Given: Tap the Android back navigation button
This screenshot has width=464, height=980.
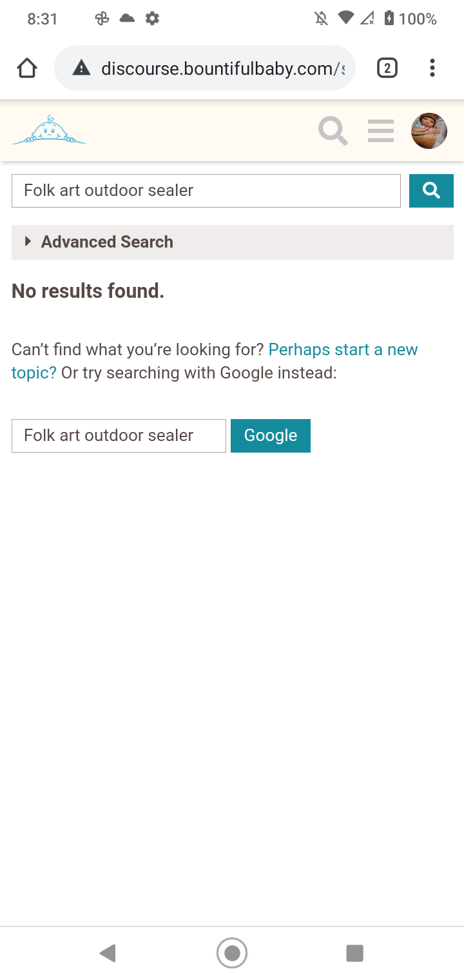Looking at the screenshot, I should click(108, 953).
